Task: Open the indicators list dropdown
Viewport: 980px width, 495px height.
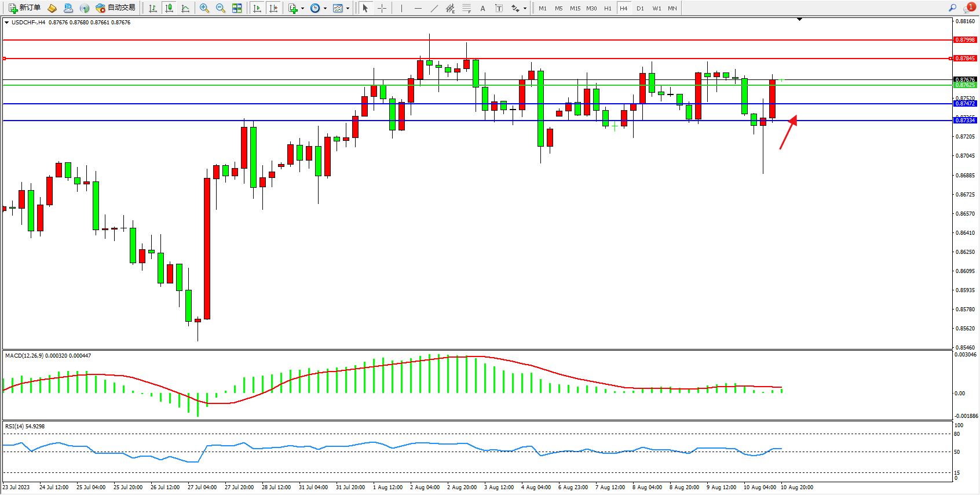Action: point(296,8)
